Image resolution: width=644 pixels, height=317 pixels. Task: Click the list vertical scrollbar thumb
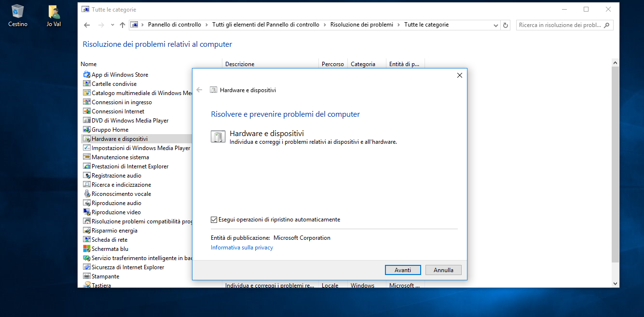pos(615,164)
